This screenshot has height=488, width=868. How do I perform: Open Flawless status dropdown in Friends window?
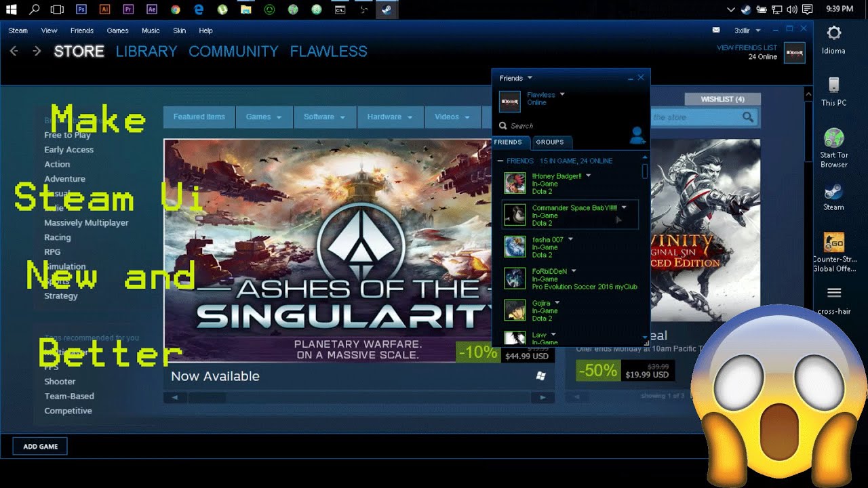click(562, 95)
